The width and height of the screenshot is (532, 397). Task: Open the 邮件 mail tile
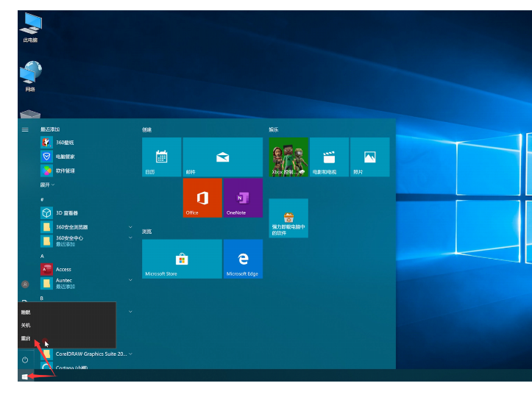click(222, 157)
